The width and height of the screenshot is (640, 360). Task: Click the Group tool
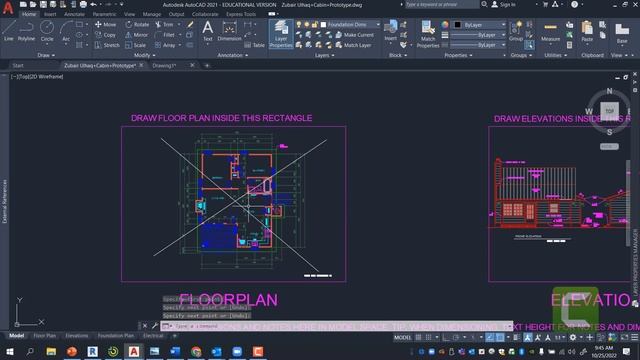pyautogui.click(x=516, y=31)
